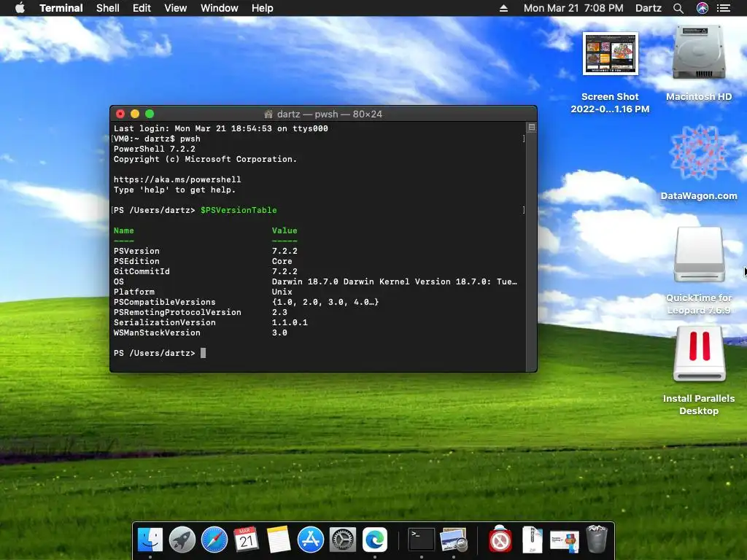Image resolution: width=747 pixels, height=560 pixels.
Task: Select Install Parallels Desktop icon
Action: (x=699, y=354)
